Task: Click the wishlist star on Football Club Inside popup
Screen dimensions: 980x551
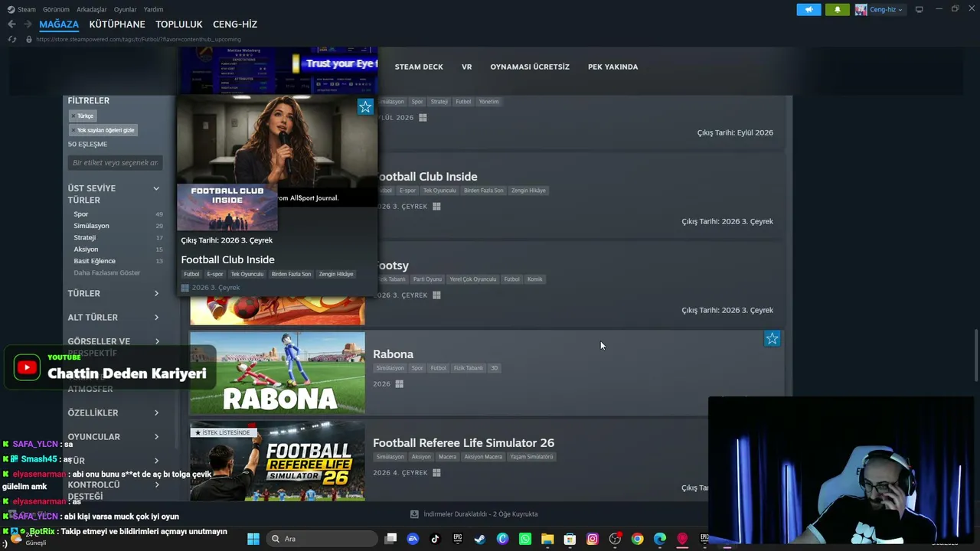Action: tap(365, 106)
